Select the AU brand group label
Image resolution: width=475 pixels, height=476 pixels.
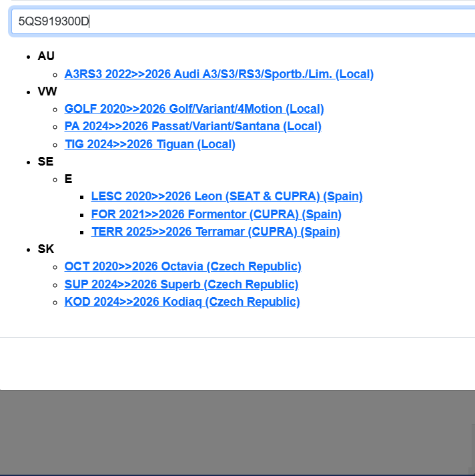coord(46,56)
